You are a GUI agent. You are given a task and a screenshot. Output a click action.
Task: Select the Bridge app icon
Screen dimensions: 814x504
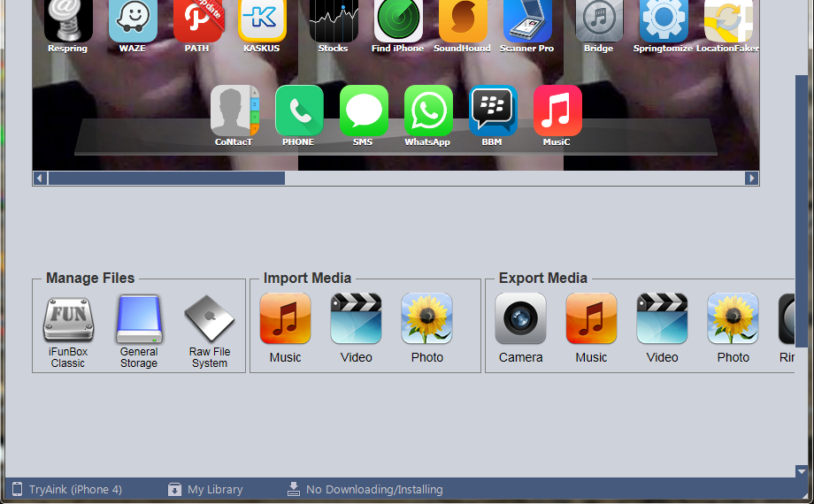(599, 20)
